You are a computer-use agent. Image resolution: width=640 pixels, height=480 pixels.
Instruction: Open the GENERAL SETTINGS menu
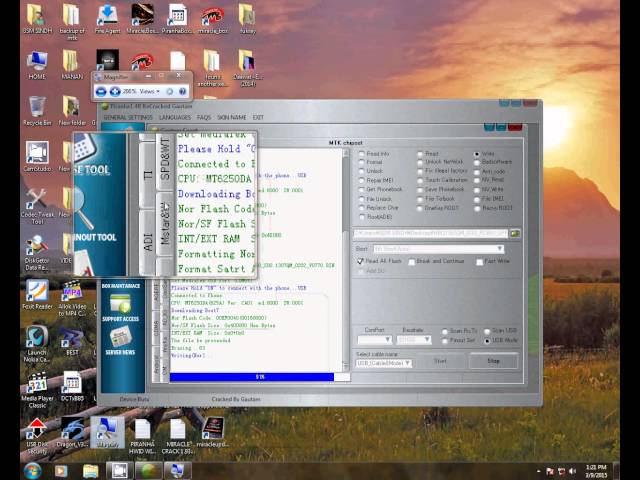pos(128,118)
